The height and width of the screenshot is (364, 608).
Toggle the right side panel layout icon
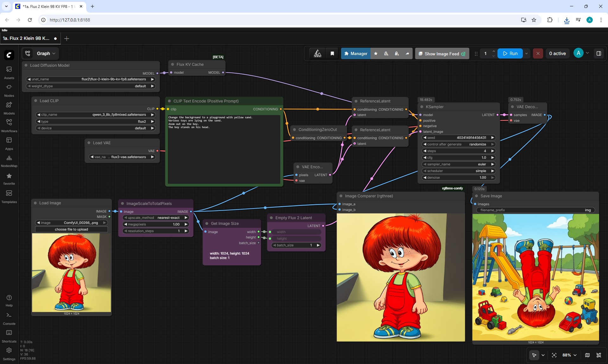599,53
